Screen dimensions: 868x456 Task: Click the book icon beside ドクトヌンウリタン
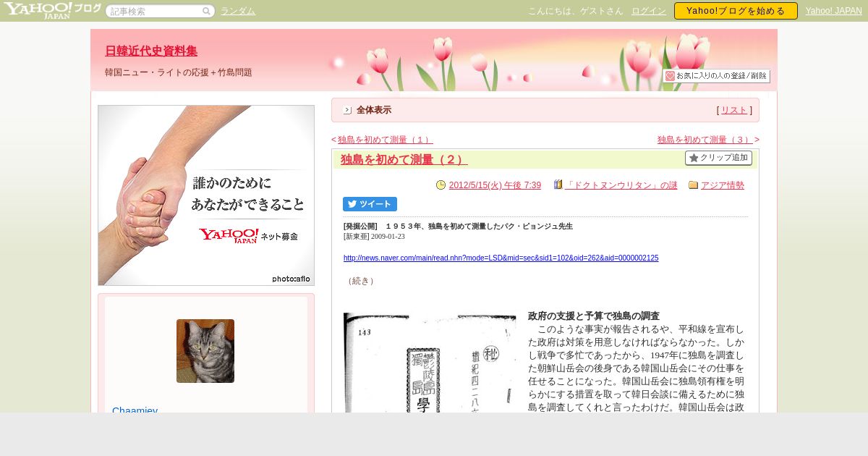[558, 185]
